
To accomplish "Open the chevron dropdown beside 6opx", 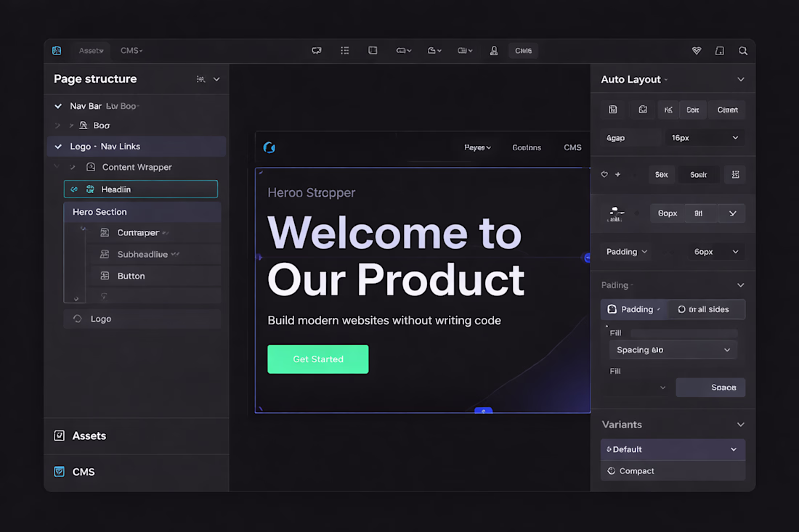I will tap(732, 213).
